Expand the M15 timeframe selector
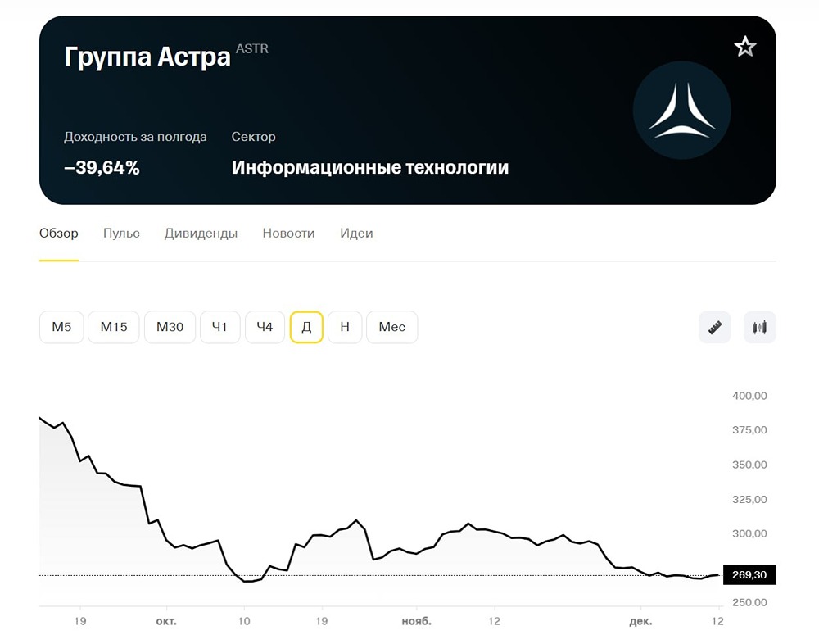Image resolution: width=819 pixels, height=644 pixels. 113,327
